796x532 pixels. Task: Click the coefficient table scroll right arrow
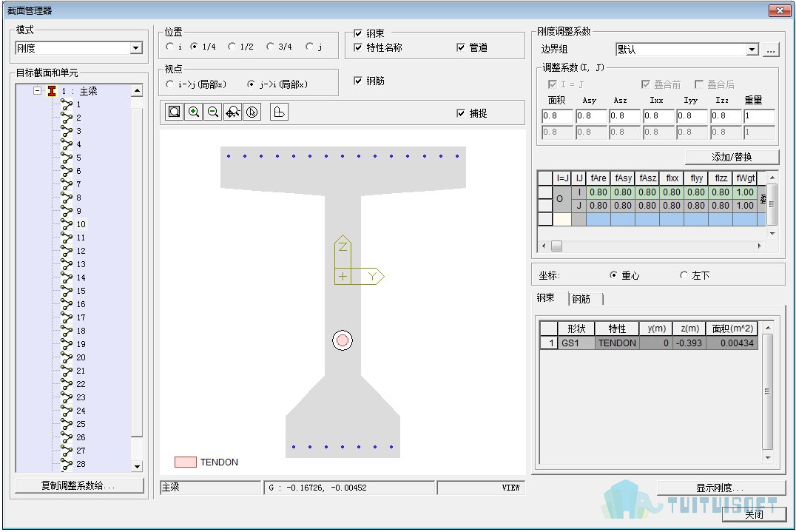[x=760, y=246]
